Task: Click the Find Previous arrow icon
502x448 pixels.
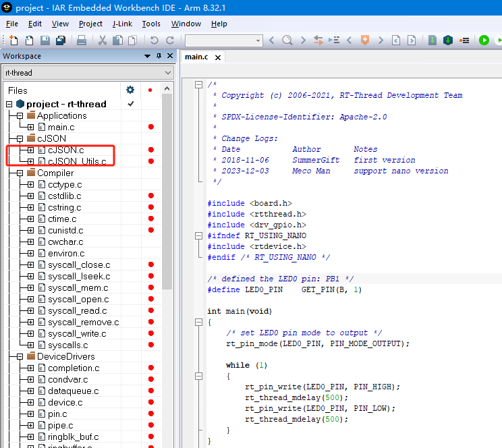Action: (271, 40)
